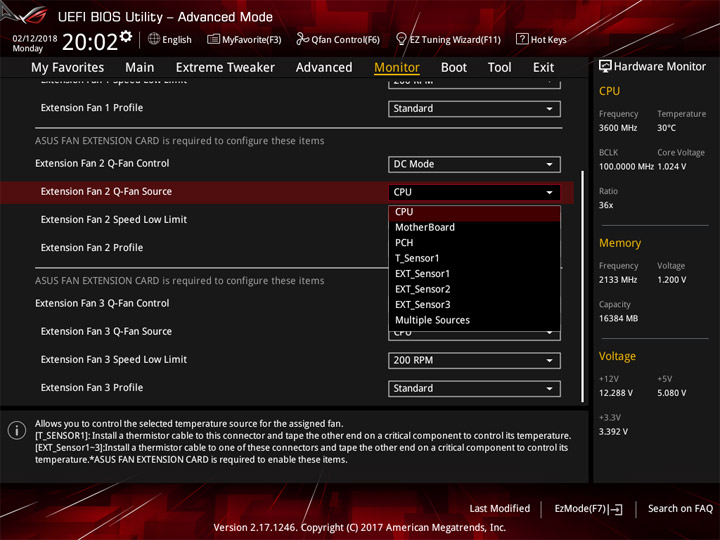
Task: Select the Monitor tab
Action: point(397,68)
